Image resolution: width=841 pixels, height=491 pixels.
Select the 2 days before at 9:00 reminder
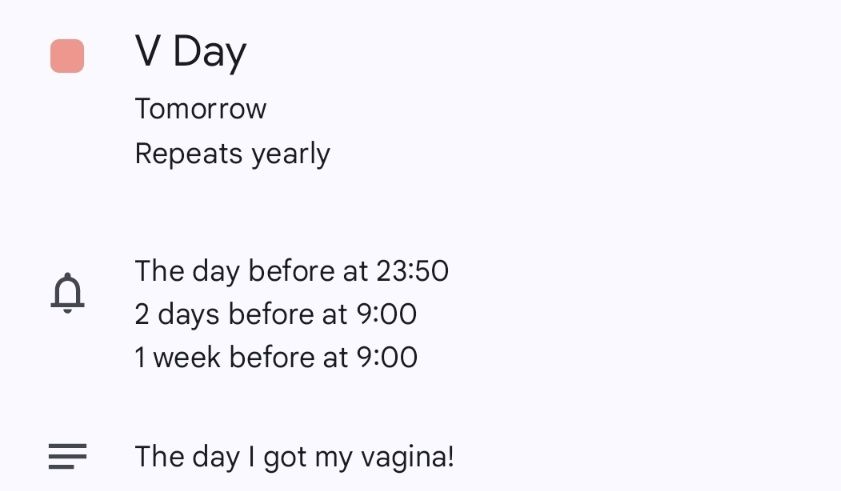(276, 314)
